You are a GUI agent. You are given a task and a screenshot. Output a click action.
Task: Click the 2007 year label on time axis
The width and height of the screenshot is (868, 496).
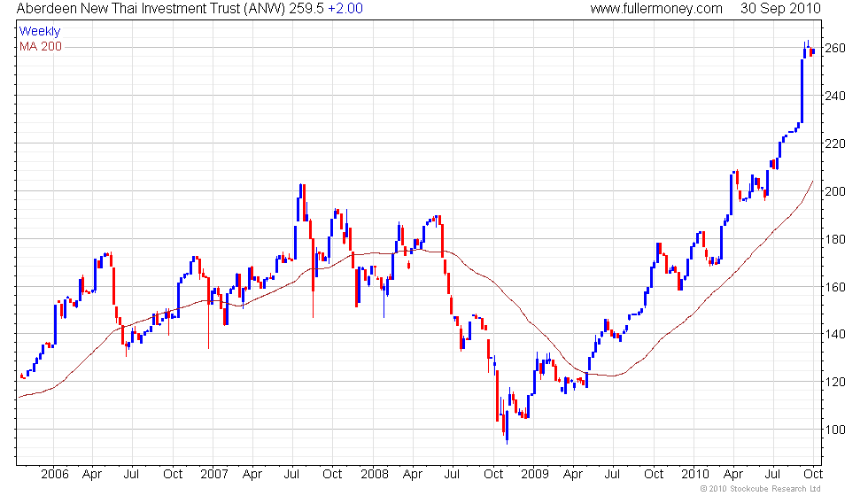(x=214, y=475)
